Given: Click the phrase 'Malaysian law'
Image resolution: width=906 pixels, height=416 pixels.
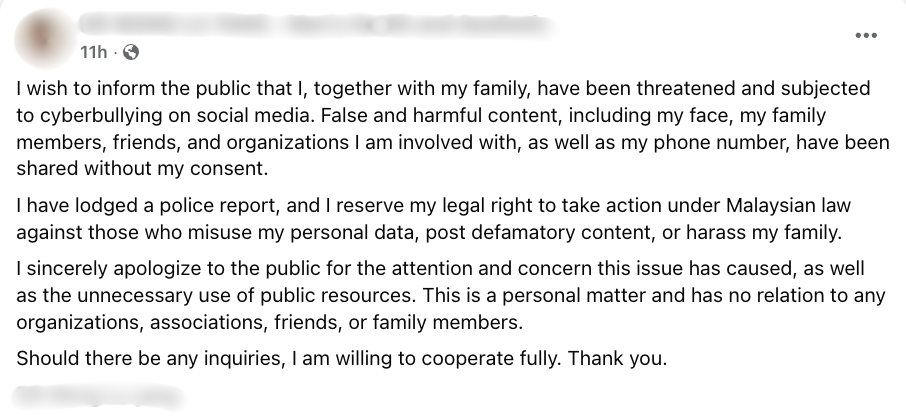Looking at the screenshot, I should click(789, 206).
